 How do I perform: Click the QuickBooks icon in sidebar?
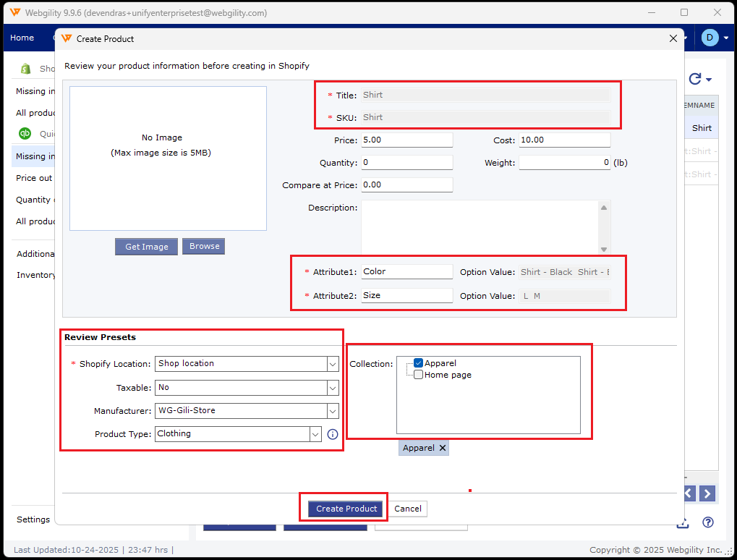(x=25, y=134)
